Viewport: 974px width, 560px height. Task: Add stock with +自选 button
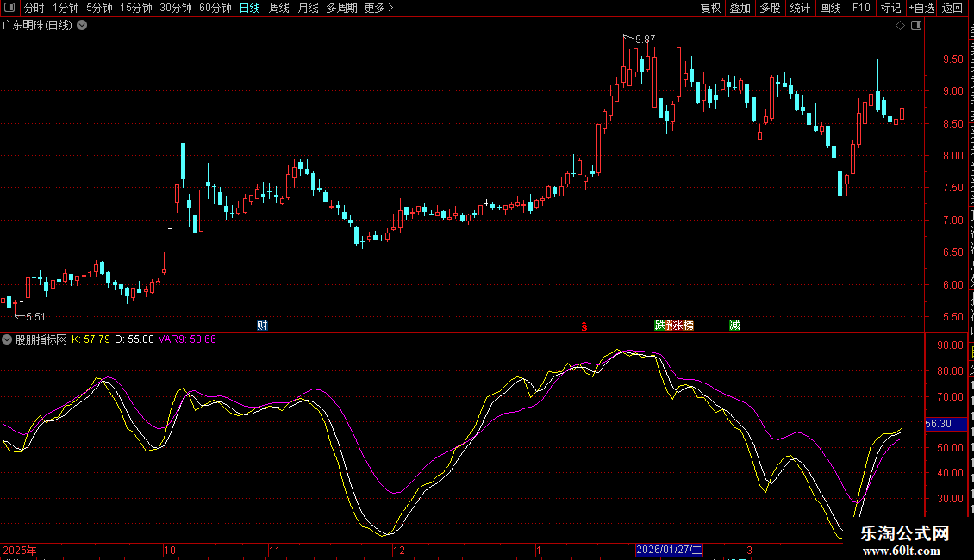pyautogui.click(x=921, y=8)
